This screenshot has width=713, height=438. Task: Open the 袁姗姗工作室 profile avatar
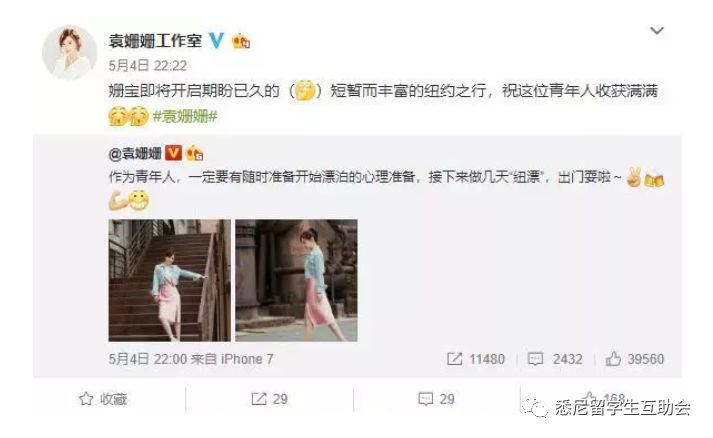(x=70, y=52)
